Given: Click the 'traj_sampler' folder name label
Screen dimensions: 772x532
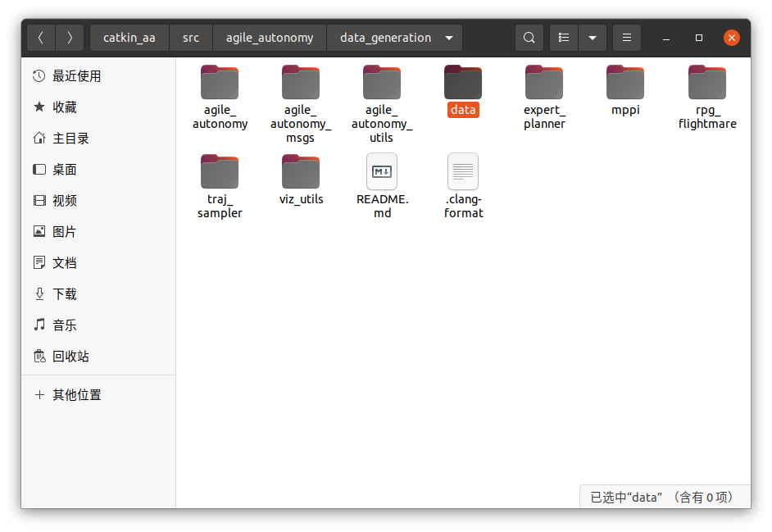Looking at the screenshot, I should tap(220, 206).
